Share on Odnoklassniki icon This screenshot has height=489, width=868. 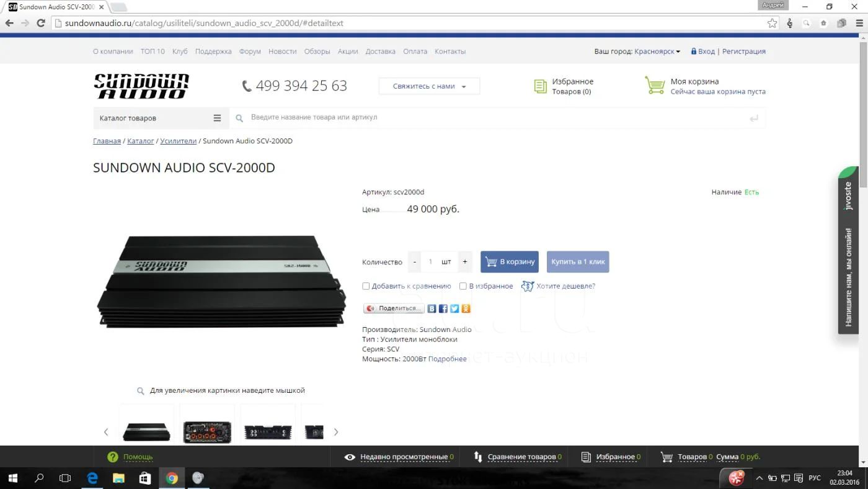466,308
